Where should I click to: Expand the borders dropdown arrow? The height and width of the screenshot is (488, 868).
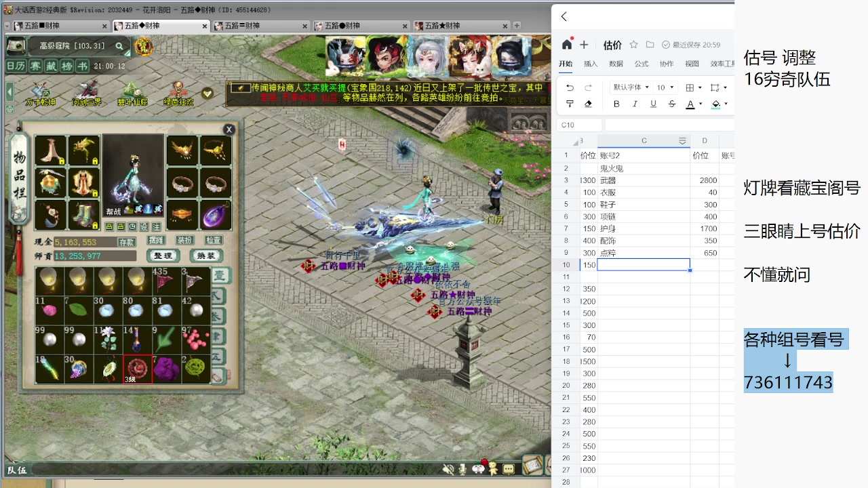pos(701,87)
